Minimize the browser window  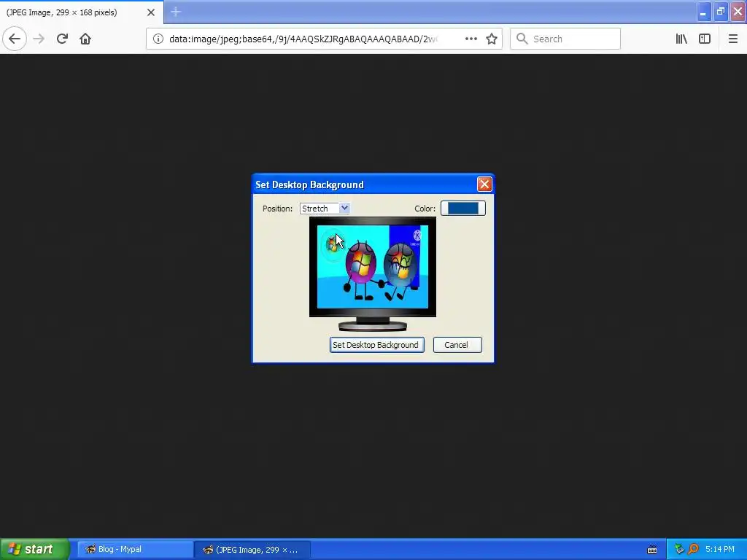pos(703,12)
